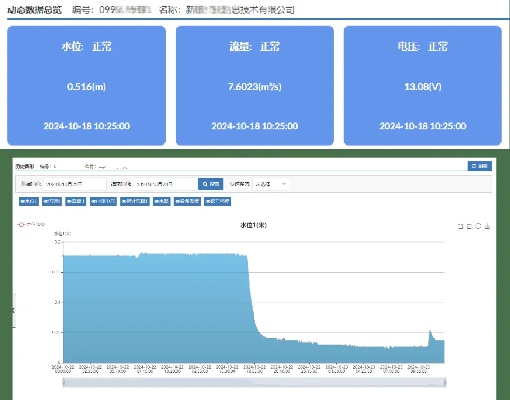Click the end time input field
The width and height of the screenshot is (510, 400).
point(166,184)
